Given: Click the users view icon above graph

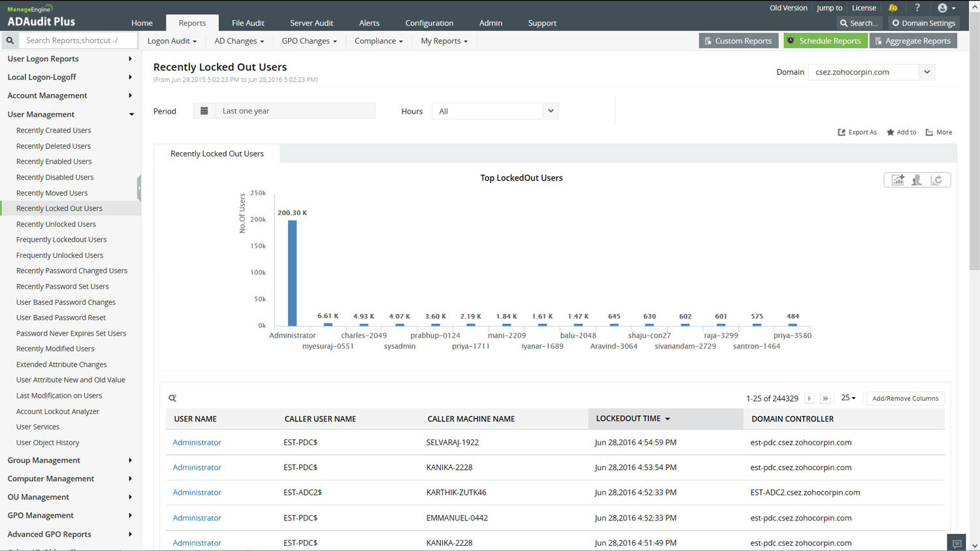Looking at the screenshot, I should pos(917,180).
